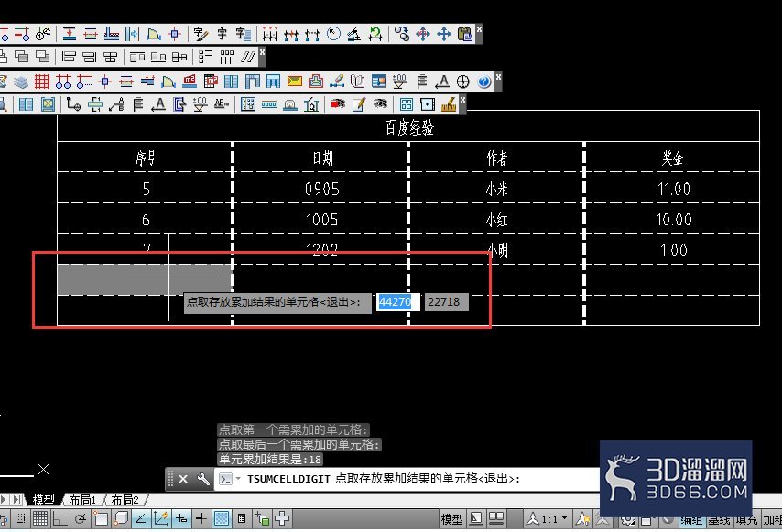782x532 pixels.
Task: Click the text with paragraph lines icon
Action: 243,34
